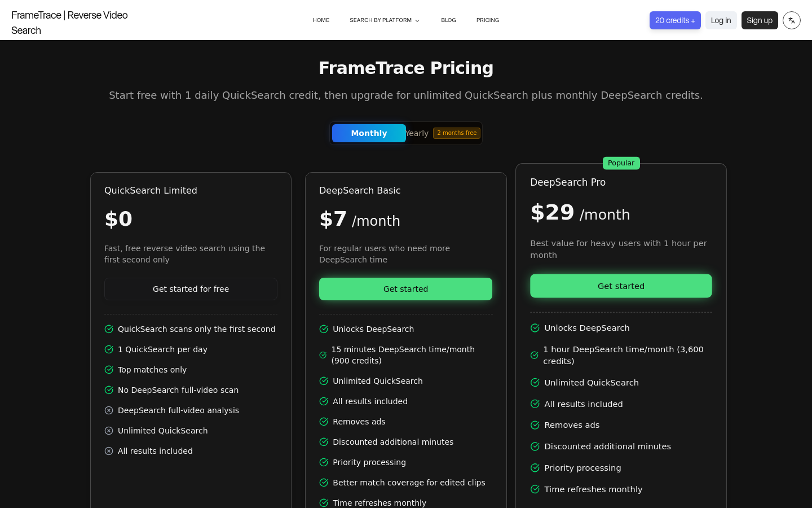
Task: Open the language translate icon
Action: click(792, 20)
